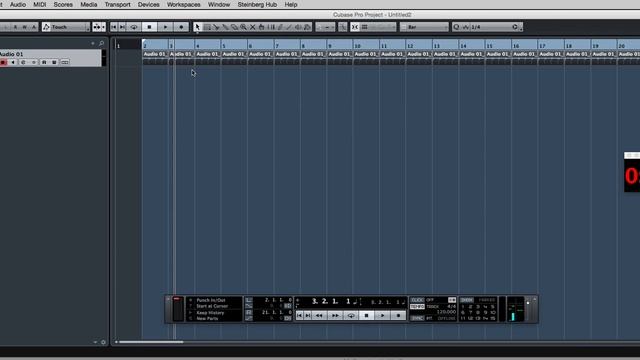Apply quantize using the Q button
Image resolution: width=640 pixels, height=360 pixels.
pyautogui.click(x=456, y=27)
